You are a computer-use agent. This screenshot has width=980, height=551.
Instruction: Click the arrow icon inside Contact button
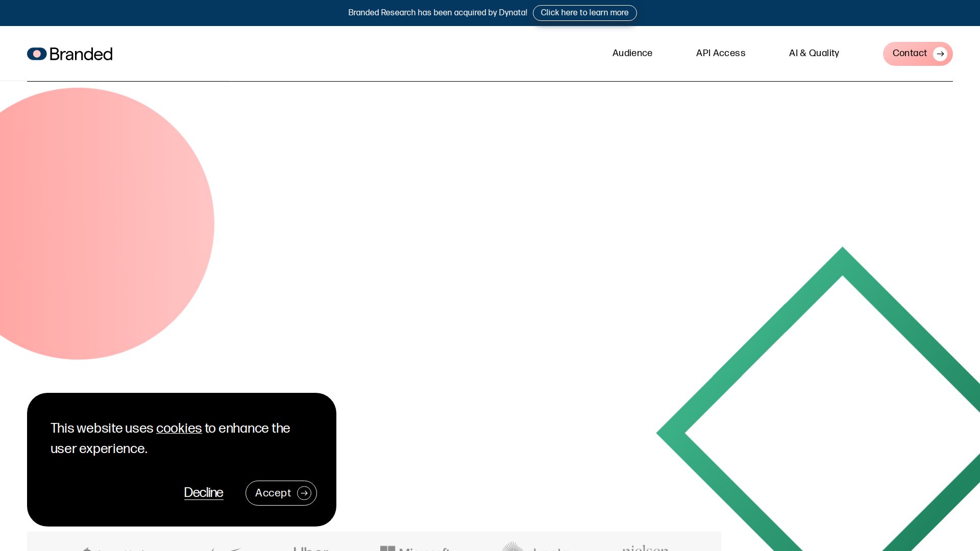pyautogui.click(x=940, y=54)
